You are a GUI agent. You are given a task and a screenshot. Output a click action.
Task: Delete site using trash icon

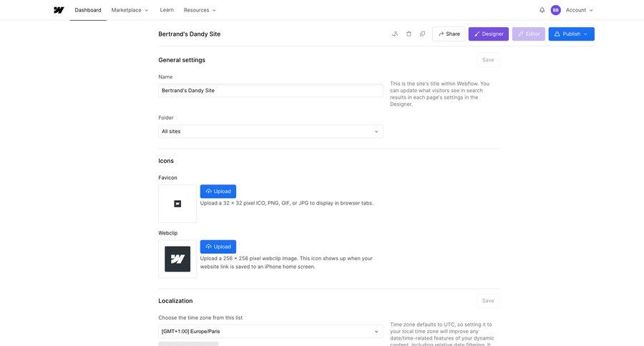(409, 34)
